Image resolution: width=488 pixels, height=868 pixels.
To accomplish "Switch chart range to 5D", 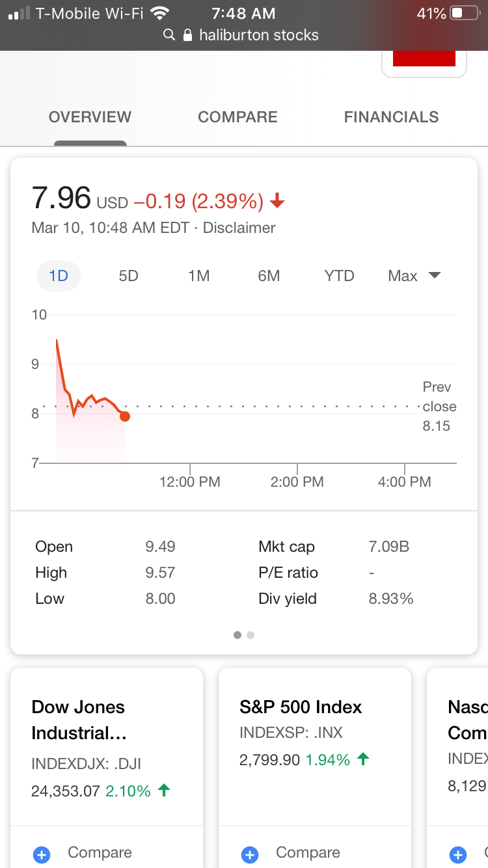I will 128,276.
